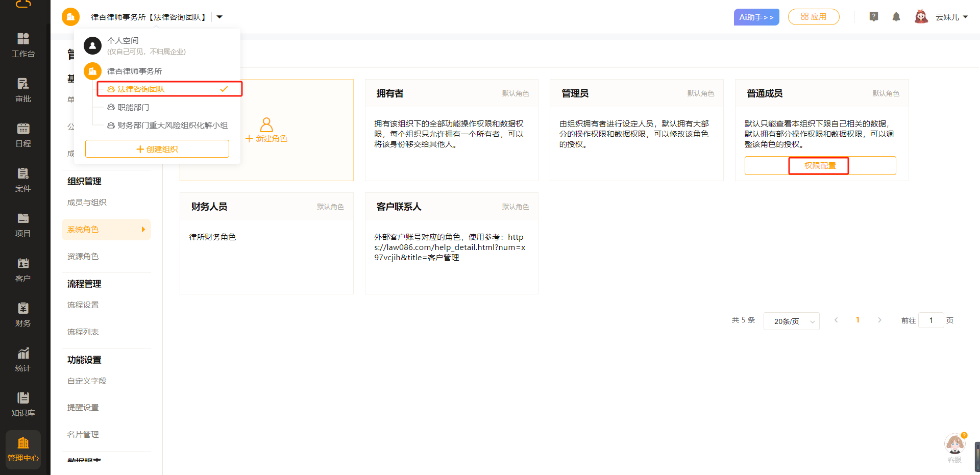Open the 案件 cases sidebar icon
This screenshot has width=980, height=475.
pyautogui.click(x=23, y=180)
